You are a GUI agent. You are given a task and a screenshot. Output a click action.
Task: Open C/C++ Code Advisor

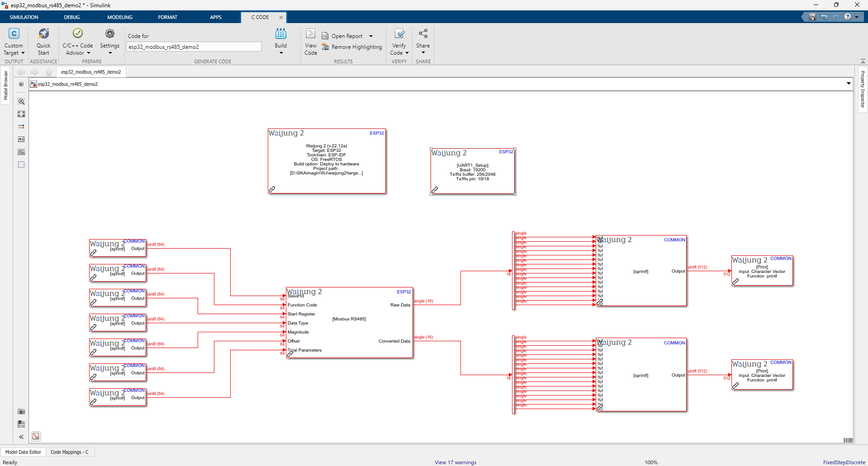point(78,33)
